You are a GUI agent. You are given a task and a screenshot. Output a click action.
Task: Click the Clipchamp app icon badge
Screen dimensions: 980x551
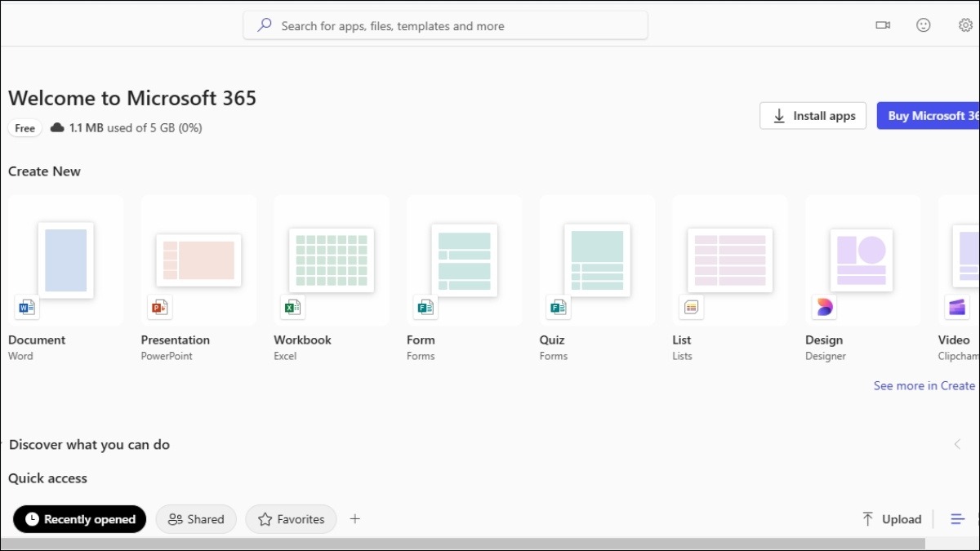pos(956,307)
